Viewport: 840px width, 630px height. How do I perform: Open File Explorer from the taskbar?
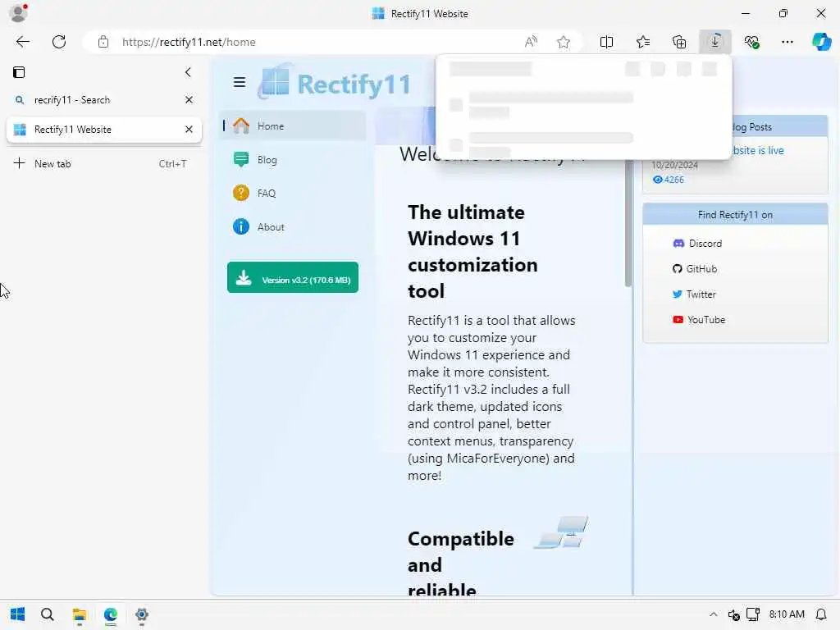click(80, 614)
